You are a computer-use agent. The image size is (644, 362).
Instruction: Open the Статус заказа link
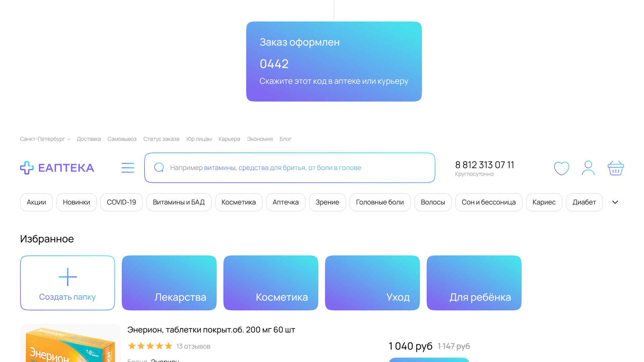pyautogui.click(x=161, y=139)
